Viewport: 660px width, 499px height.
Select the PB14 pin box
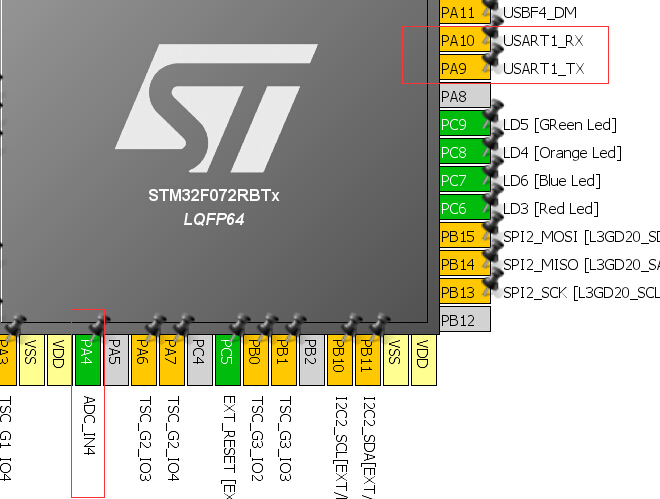465,264
